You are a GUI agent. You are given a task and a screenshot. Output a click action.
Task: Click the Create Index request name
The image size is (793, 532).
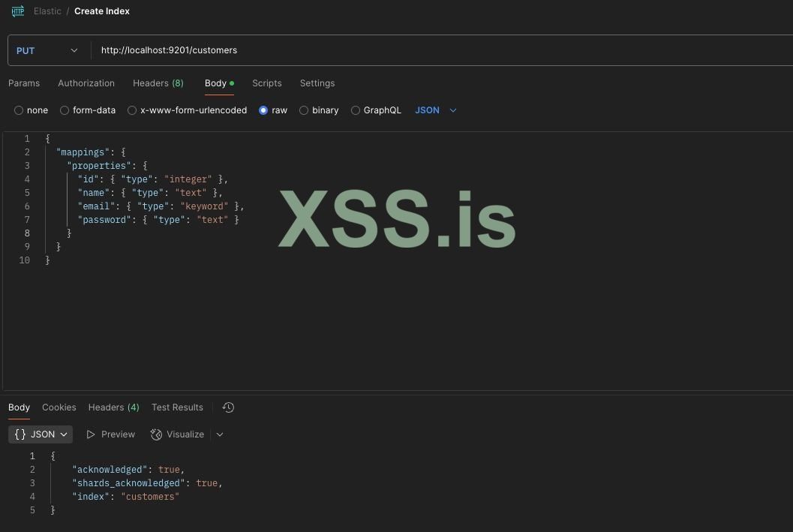[x=101, y=11]
